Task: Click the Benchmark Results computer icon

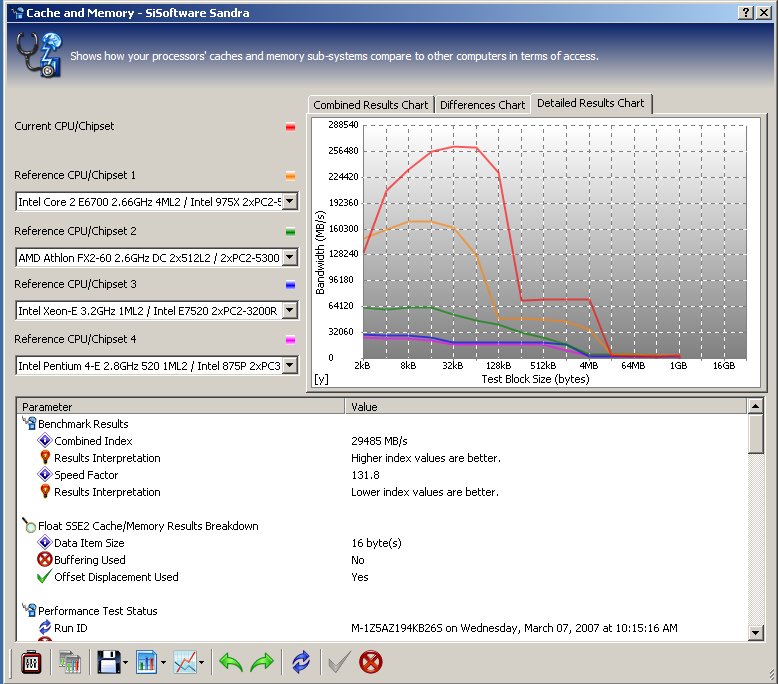Action: [x=29, y=423]
